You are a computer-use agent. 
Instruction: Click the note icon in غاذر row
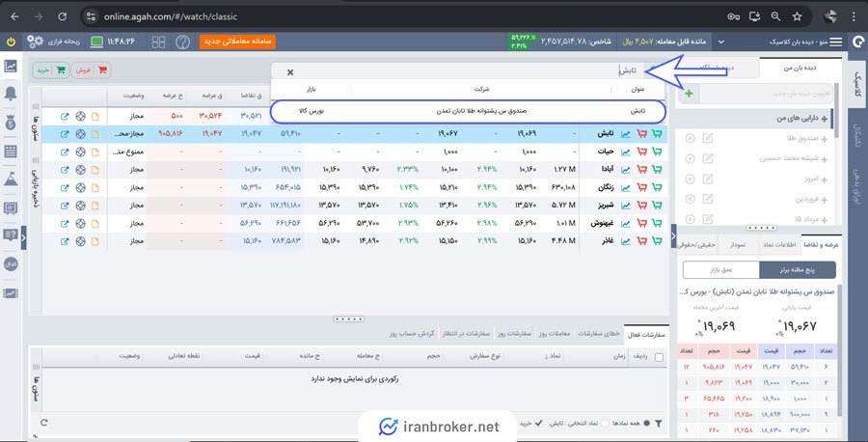[x=95, y=241]
